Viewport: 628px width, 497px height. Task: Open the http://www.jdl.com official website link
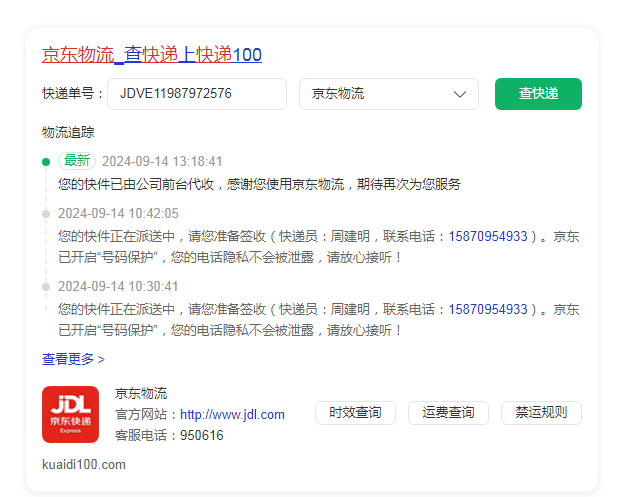232,414
